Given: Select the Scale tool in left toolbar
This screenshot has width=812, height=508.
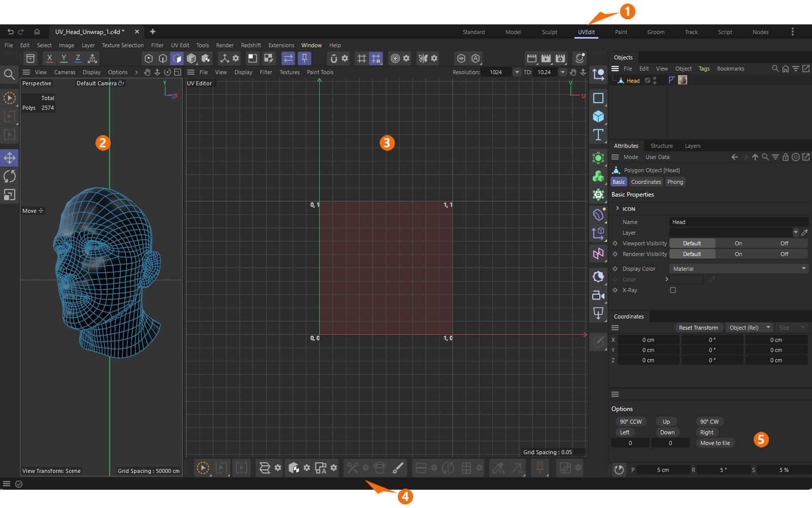Looking at the screenshot, I should click(x=10, y=195).
